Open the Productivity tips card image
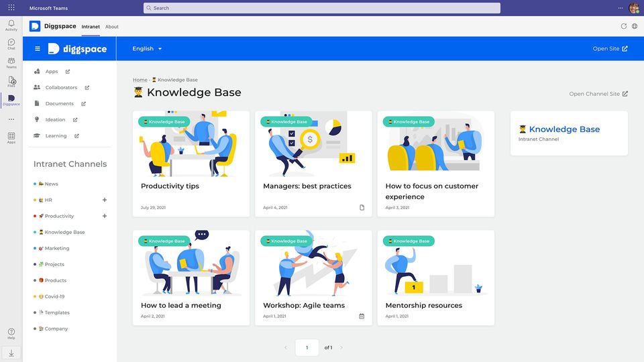This screenshot has width=644, height=362. [x=191, y=144]
